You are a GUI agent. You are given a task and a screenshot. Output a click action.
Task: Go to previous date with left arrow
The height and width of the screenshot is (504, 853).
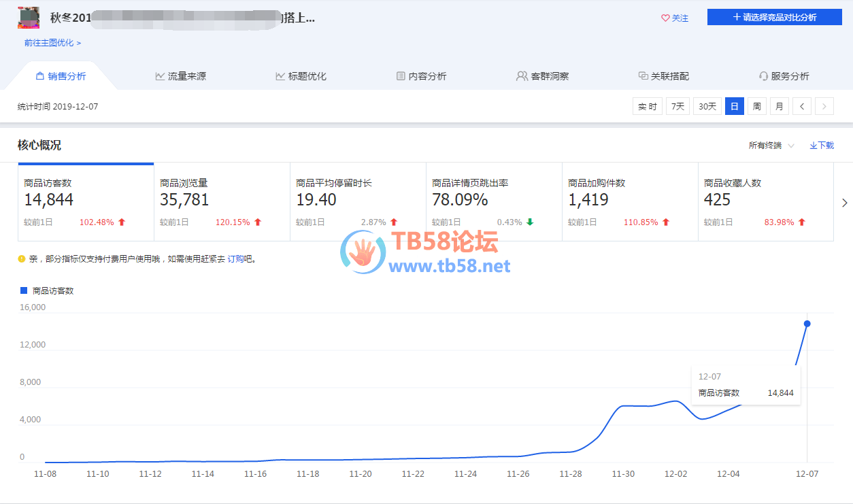coord(802,106)
